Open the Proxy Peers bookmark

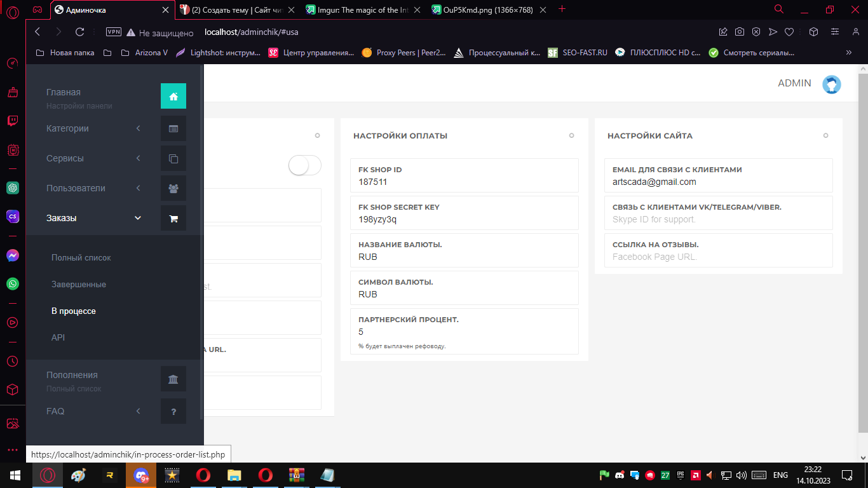[x=404, y=53]
